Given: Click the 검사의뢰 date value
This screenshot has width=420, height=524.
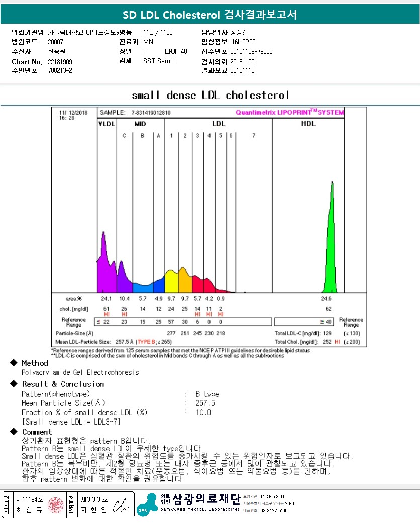Looking at the screenshot, I should coord(242,62).
